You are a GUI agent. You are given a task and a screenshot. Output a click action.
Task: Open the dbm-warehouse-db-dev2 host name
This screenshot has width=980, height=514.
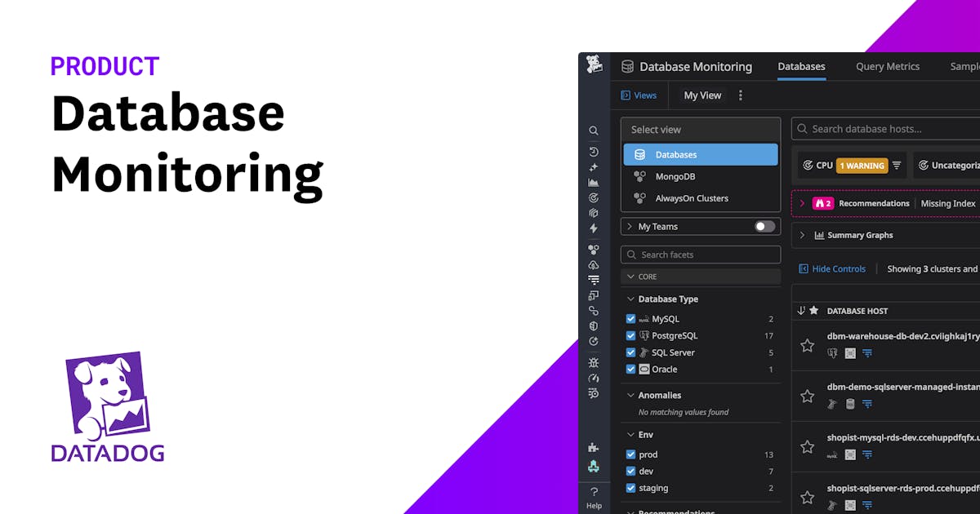tap(903, 336)
